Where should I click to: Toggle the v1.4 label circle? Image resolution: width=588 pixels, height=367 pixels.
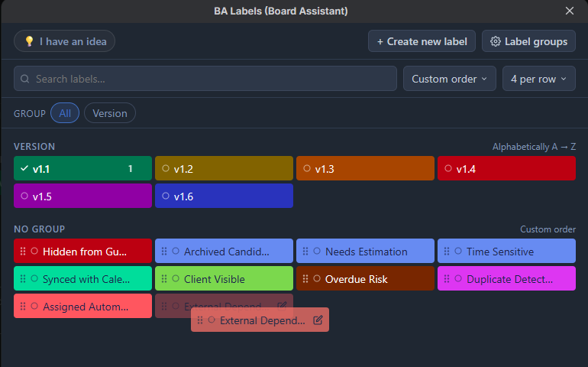click(x=448, y=168)
